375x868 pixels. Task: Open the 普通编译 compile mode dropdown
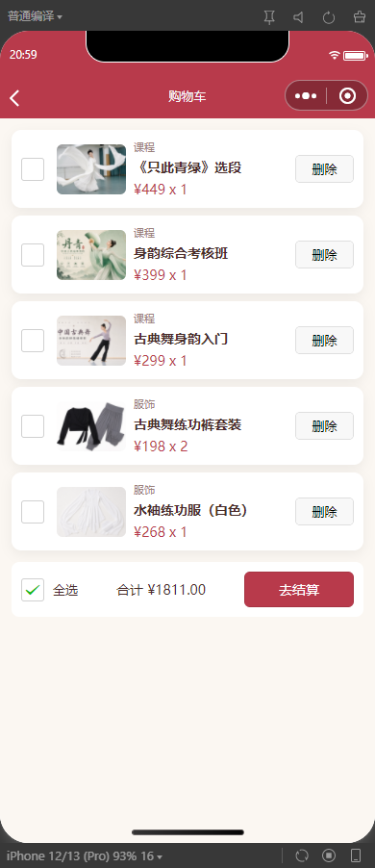click(x=35, y=16)
